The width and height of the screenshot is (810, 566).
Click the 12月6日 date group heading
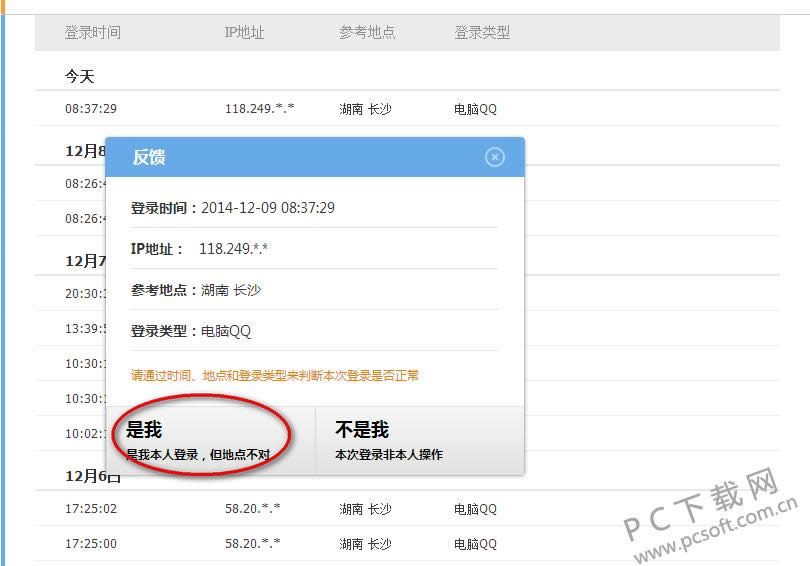click(88, 477)
